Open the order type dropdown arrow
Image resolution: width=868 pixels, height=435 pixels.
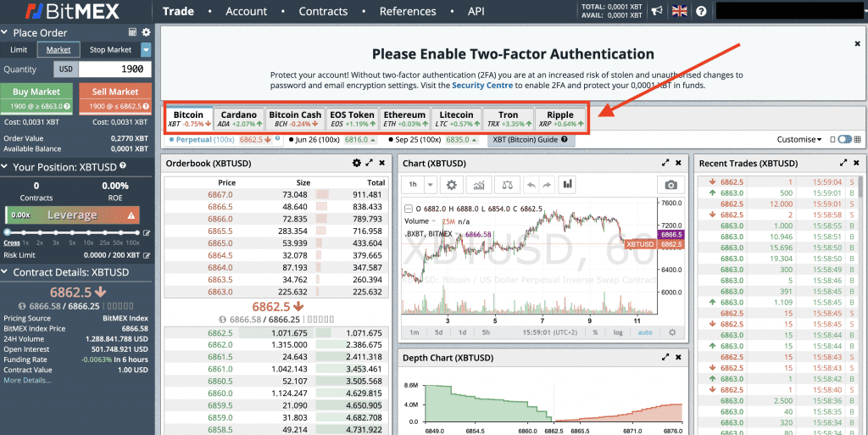pyautogui.click(x=146, y=50)
